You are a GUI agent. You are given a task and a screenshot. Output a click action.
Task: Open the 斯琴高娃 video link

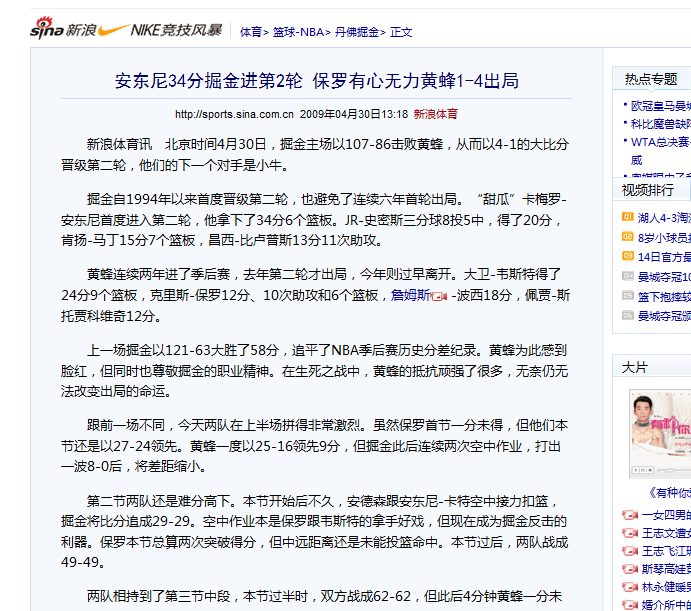click(666, 569)
